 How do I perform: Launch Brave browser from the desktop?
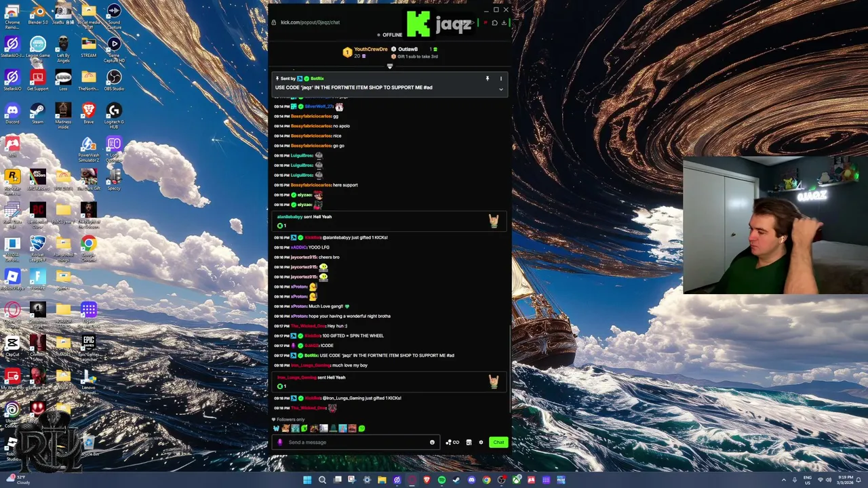[88, 113]
